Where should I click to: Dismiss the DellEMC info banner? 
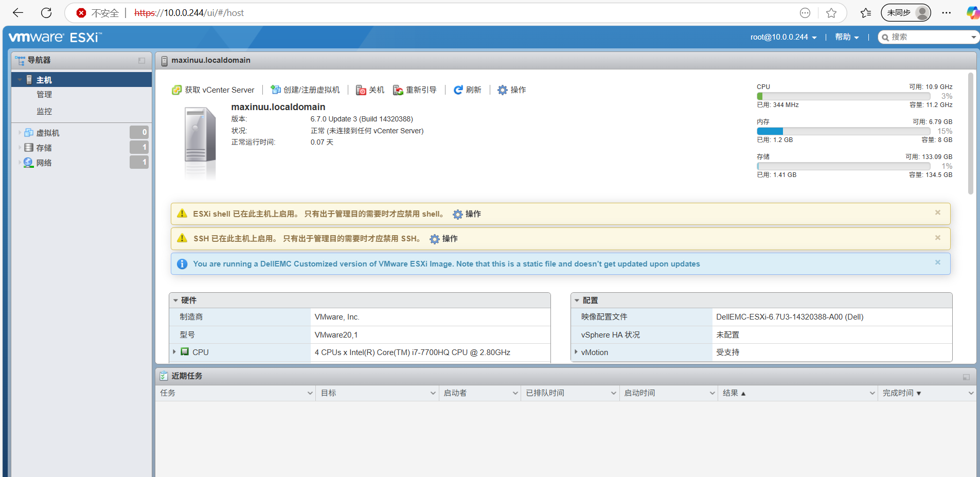tap(938, 262)
